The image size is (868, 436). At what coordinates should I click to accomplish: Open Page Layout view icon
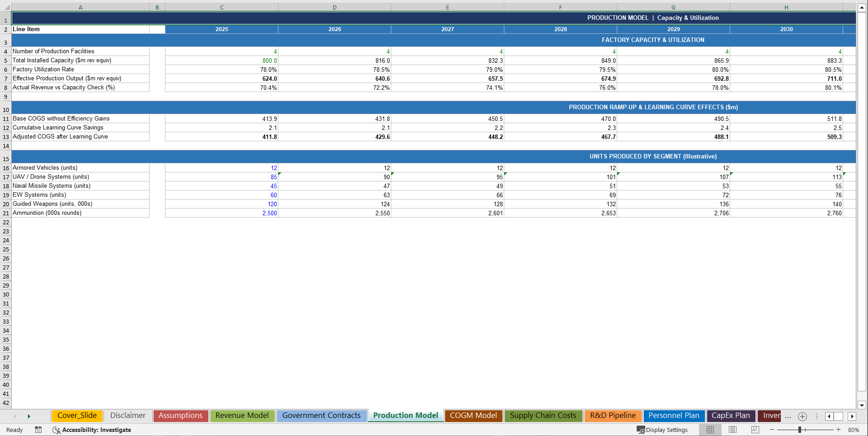click(732, 430)
